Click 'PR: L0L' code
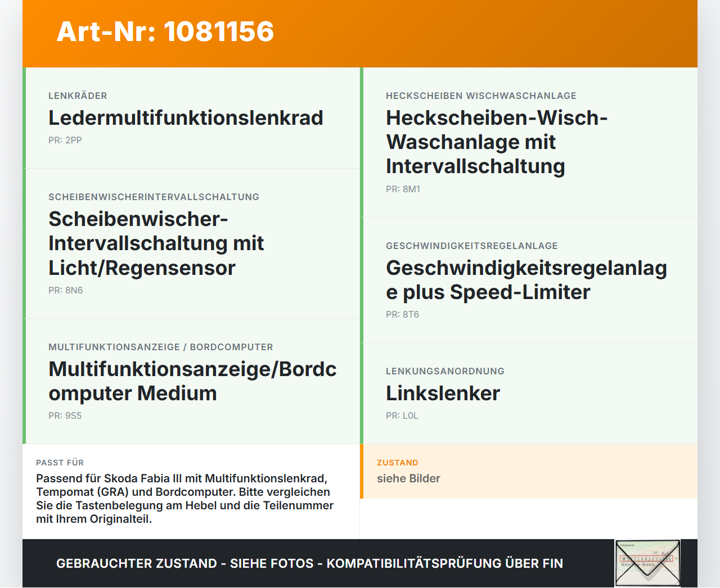The width and height of the screenshot is (720, 588). click(402, 416)
